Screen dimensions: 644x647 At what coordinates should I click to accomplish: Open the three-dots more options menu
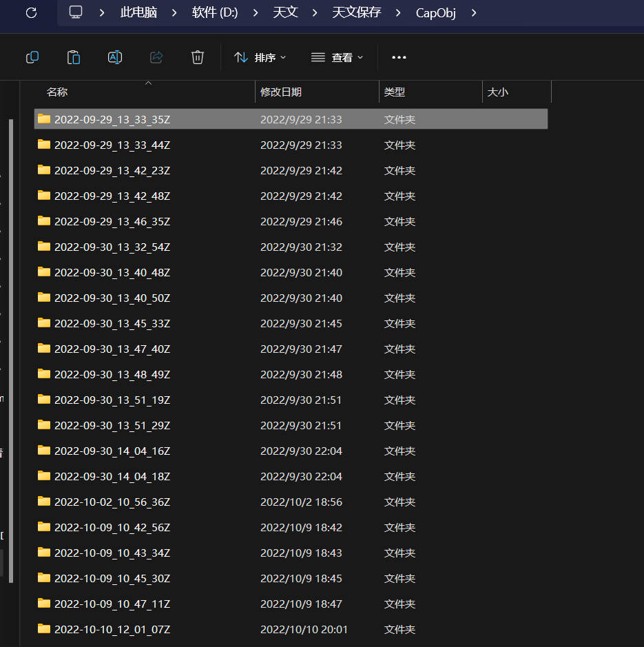(399, 57)
